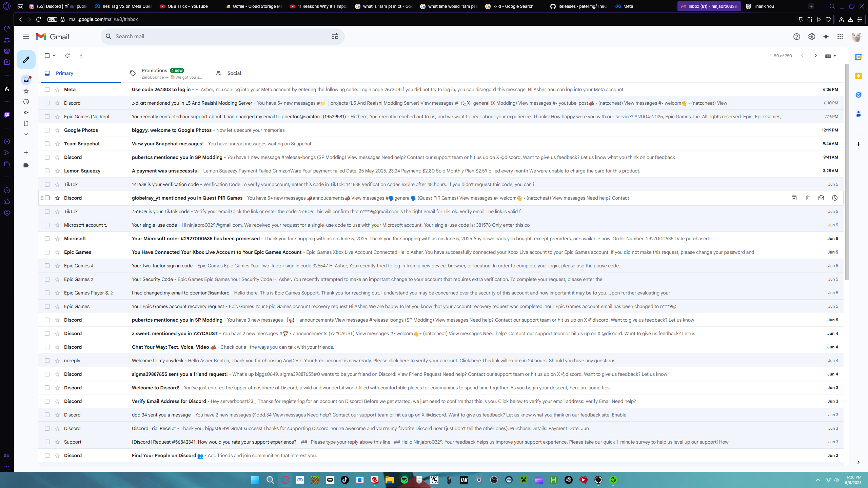Open the Google apps grid

(x=840, y=37)
